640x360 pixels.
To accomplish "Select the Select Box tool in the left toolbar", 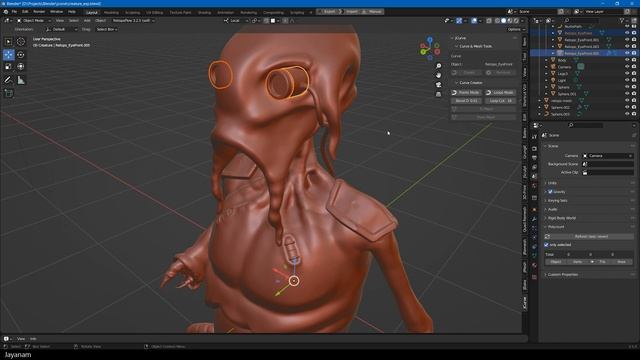I will pyautogui.click(x=8, y=42).
